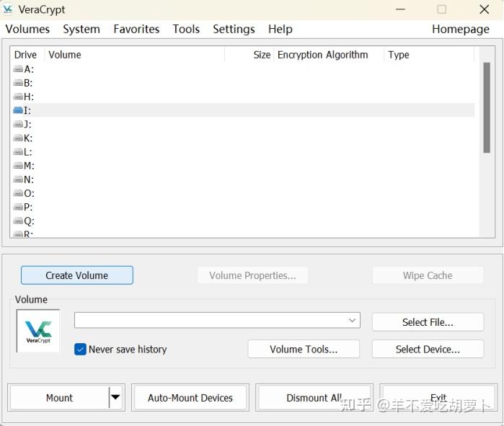Open the System menu

81,30
